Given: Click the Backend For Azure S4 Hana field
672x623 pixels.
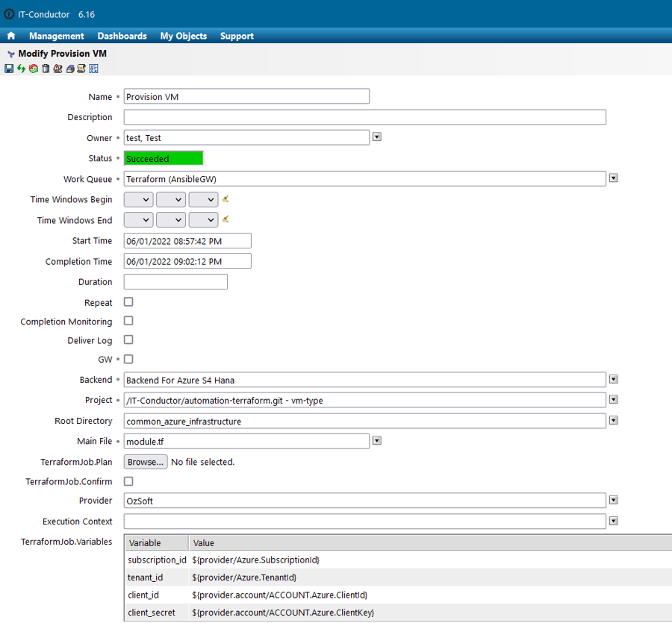Looking at the screenshot, I should click(x=364, y=380).
